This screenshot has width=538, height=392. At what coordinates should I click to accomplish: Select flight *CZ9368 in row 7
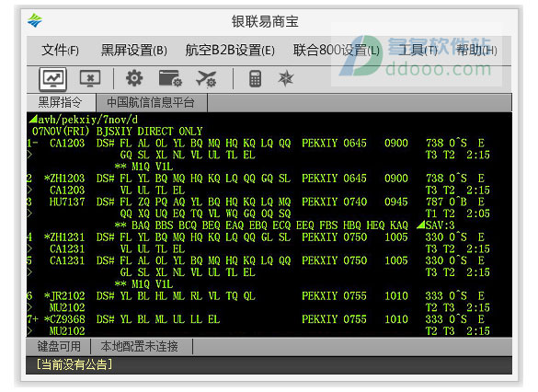pyautogui.click(x=64, y=319)
